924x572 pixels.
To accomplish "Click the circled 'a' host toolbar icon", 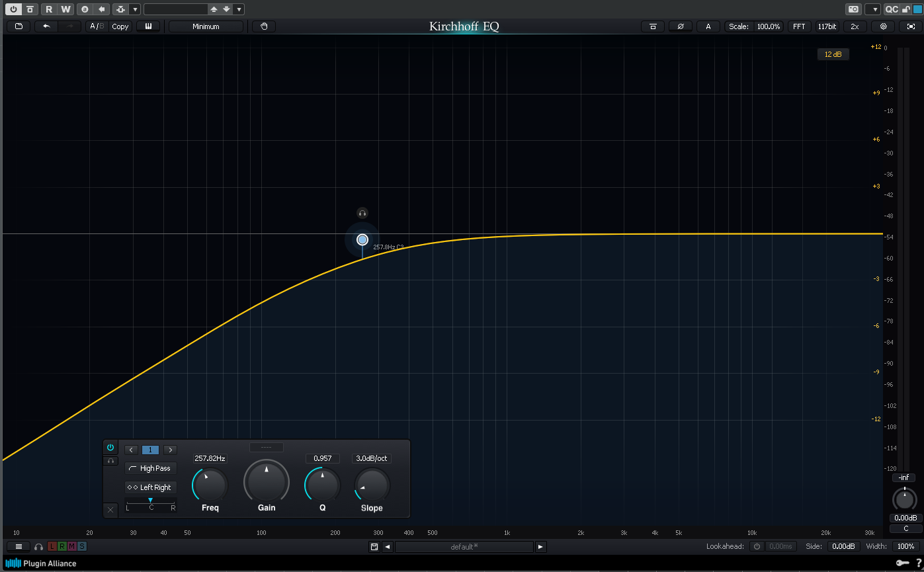I will (x=85, y=9).
